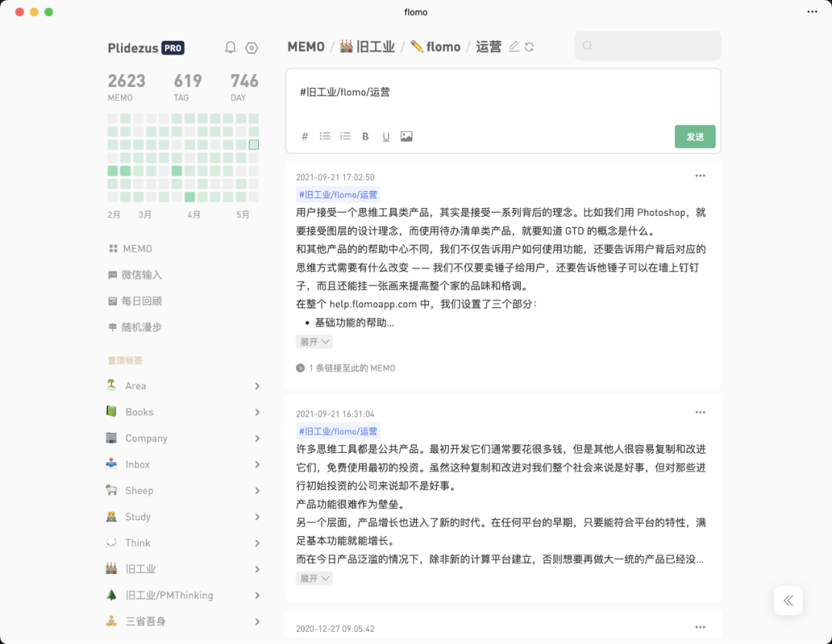Open 1 条链接至此的 MEMO
This screenshot has height=644, width=832.
point(346,368)
